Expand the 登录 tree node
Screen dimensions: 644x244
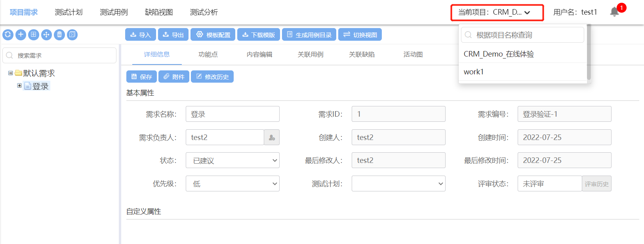coord(19,86)
